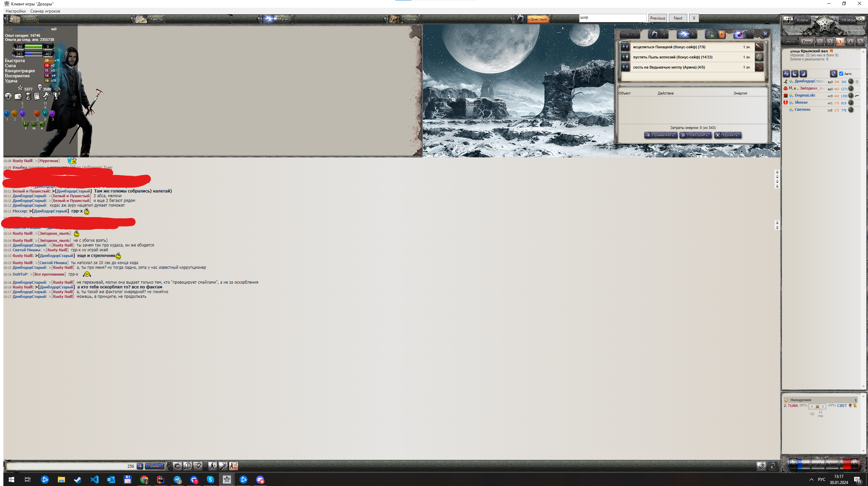Open the wallet icon in profile

[18, 97]
